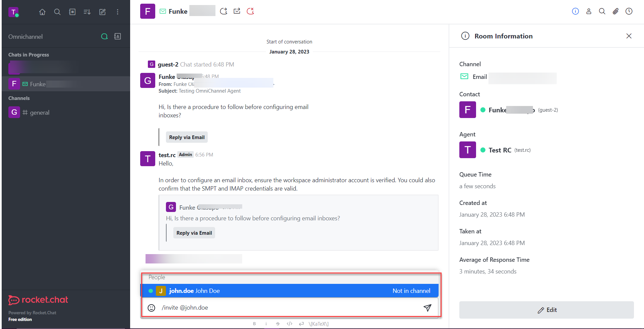Click the rocket.chat logo

38,300
